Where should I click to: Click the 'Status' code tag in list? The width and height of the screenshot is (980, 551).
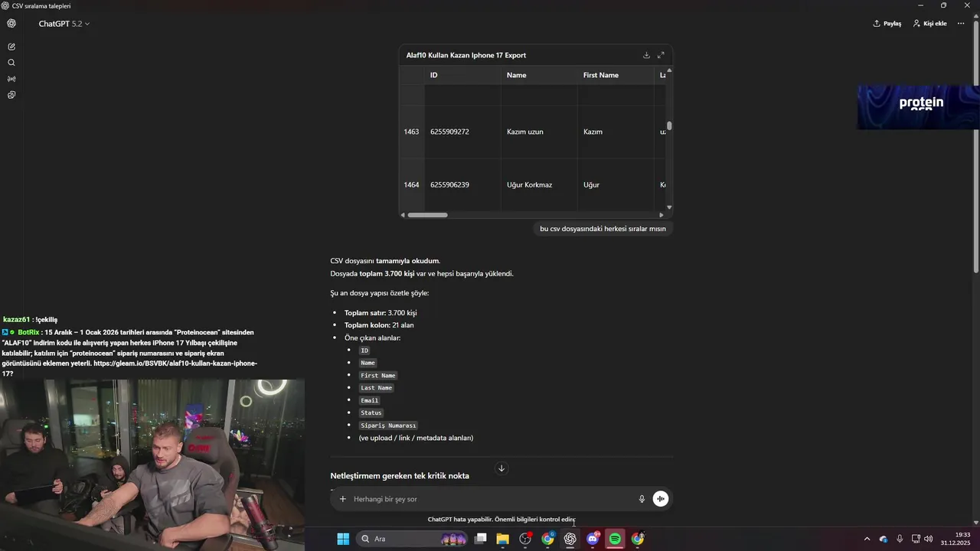(371, 413)
